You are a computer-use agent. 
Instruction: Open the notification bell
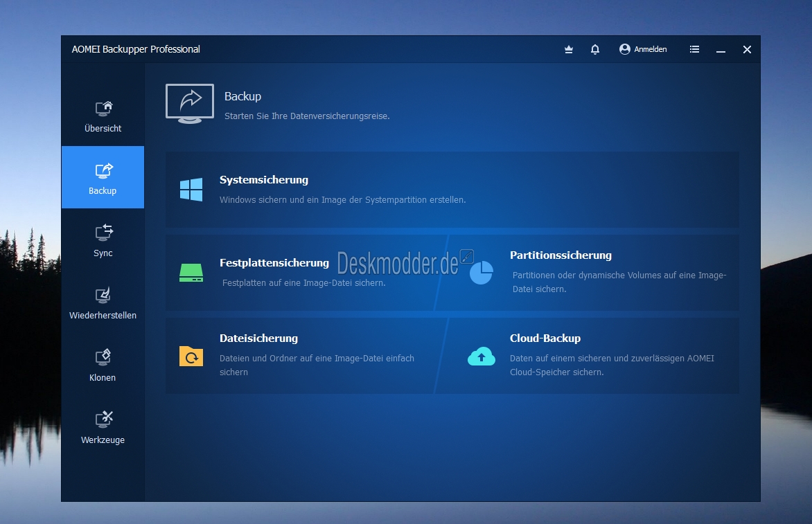point(595,49)
